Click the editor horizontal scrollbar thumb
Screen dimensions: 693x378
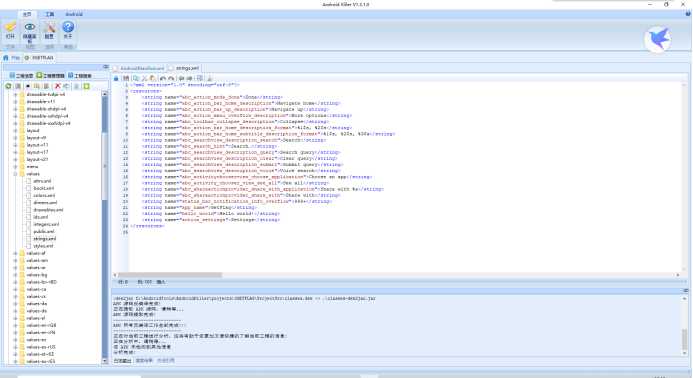170,275
